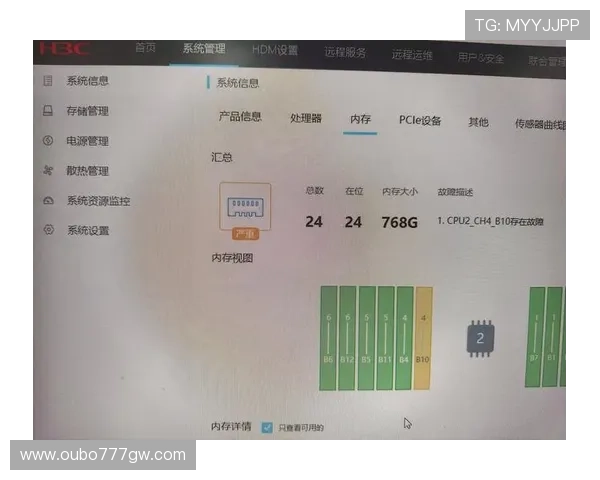Click the CPU 2 chip icon

click(480, 338)
